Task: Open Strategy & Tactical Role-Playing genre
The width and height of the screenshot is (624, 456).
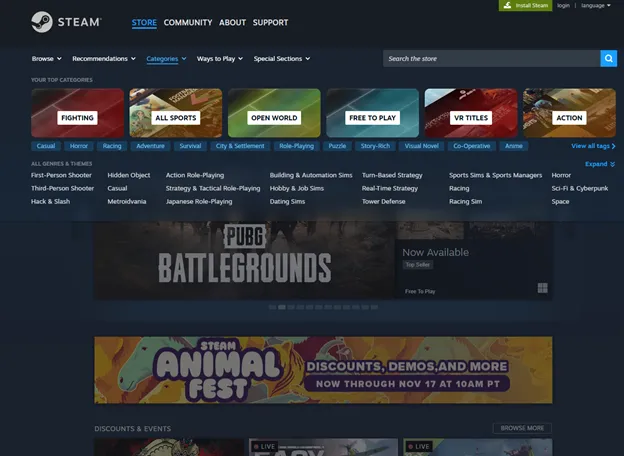Action: [x=213, y=188]
